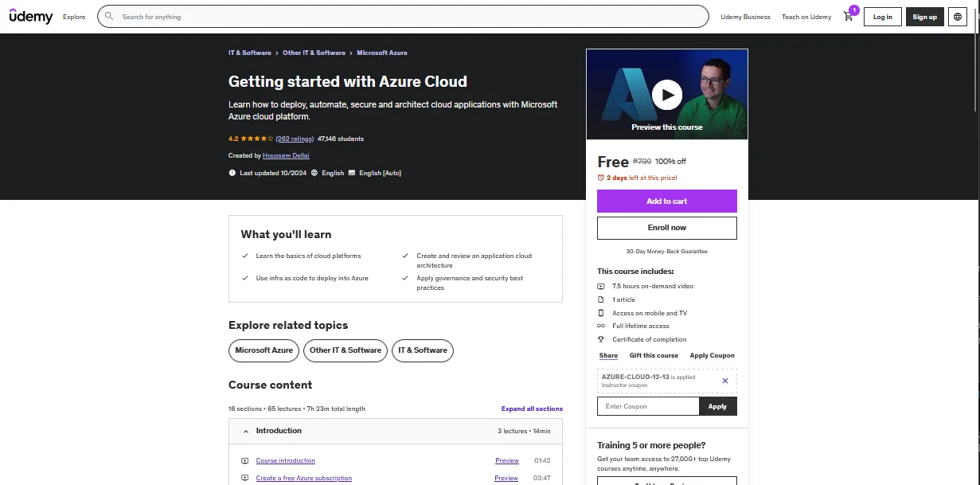Remove the applied coupon with X icon
This screenshot has width=980, height=485.
(724, 381)
